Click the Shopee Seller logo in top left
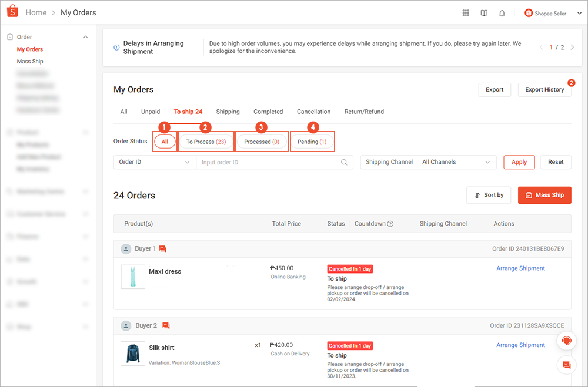 [12, 12]
